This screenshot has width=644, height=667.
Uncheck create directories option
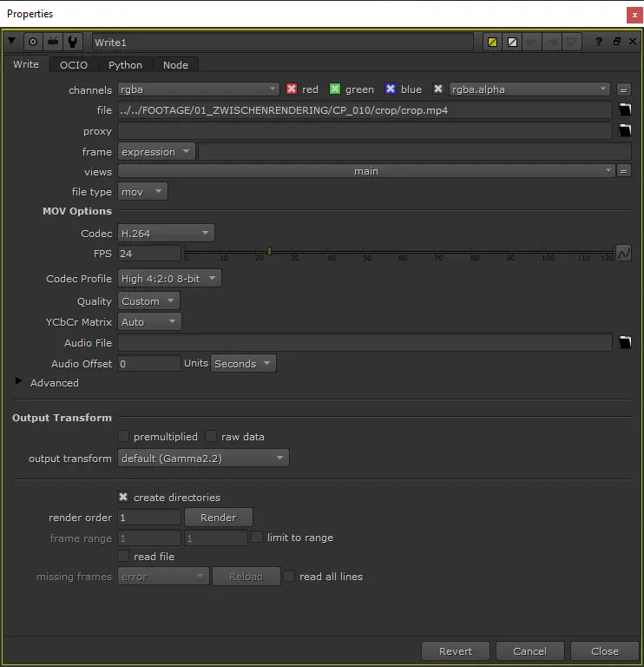[x=123, y=498]
